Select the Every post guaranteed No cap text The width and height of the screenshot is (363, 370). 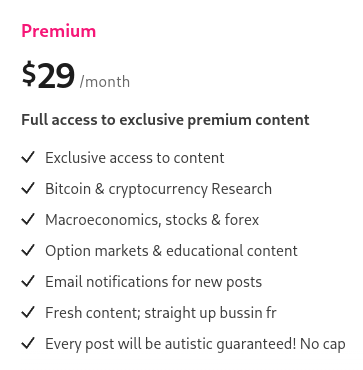point(195,344)
